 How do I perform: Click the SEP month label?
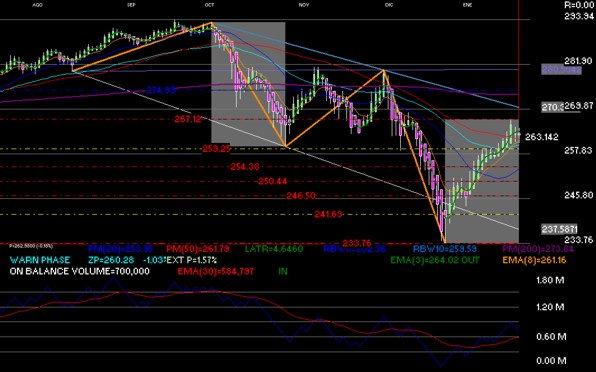coord(131,5)
